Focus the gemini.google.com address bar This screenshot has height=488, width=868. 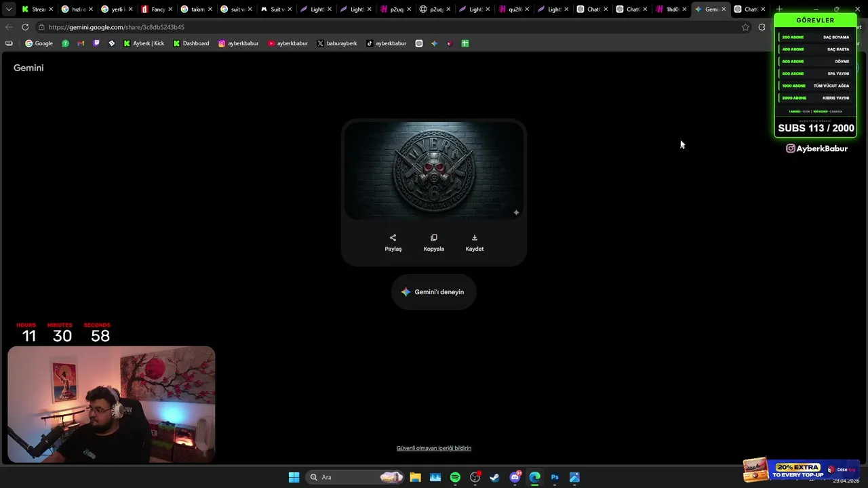pyautogui.click(x=393, y=27)
